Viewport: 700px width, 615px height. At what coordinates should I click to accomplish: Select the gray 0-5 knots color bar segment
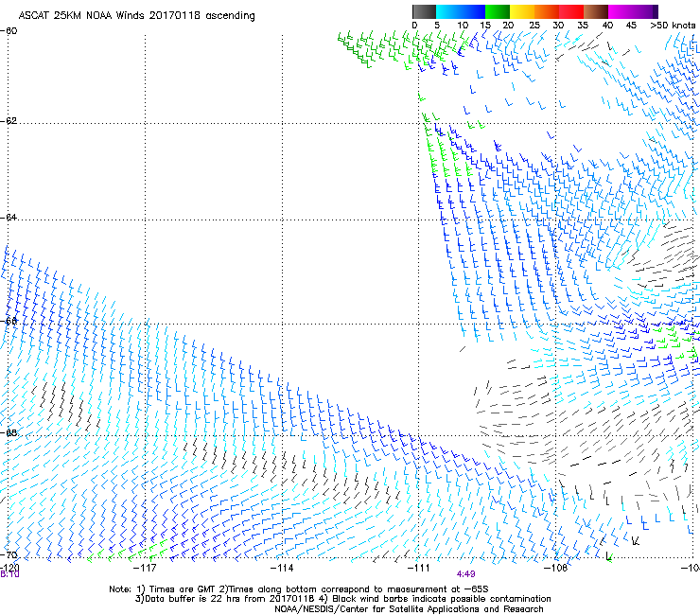click(x=424, y=11)
